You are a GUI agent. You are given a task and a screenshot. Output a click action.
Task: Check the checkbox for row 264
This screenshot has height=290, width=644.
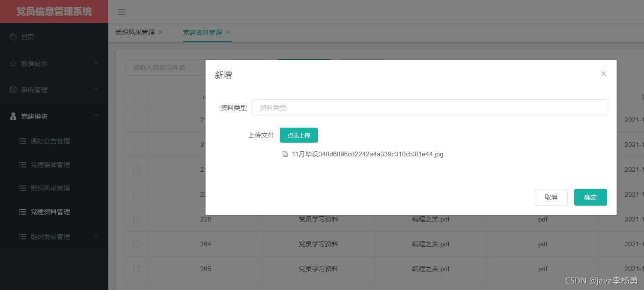pos(137,244)
